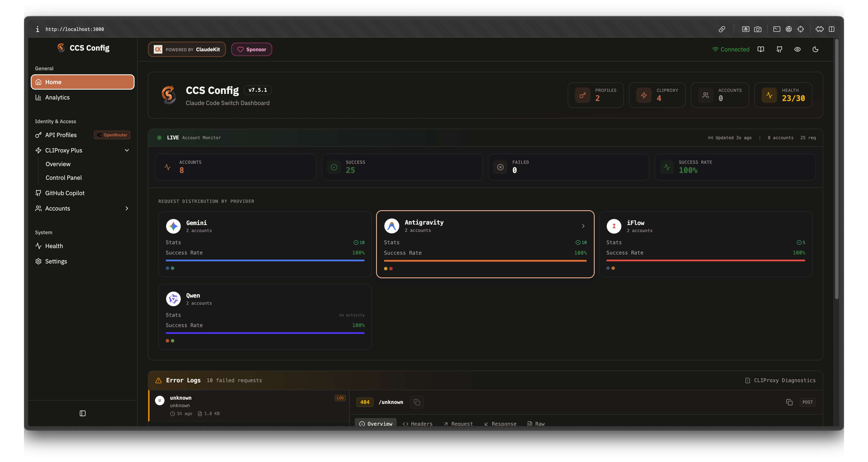Viewport: 868px width, 462px height.
Task: Open the Powered by ClaudeKit link
Action: tap(187, 50)
